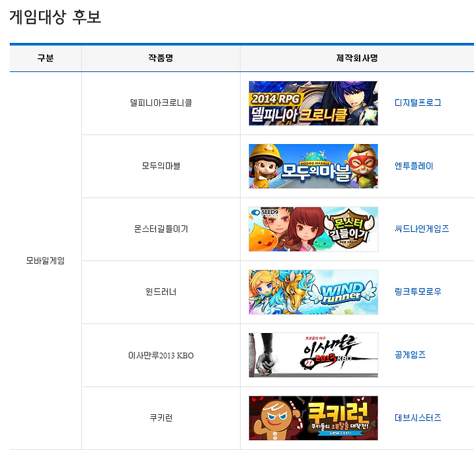Select the 쿠키런 title text
Screen dimensions: 476x450
[161, 418]
